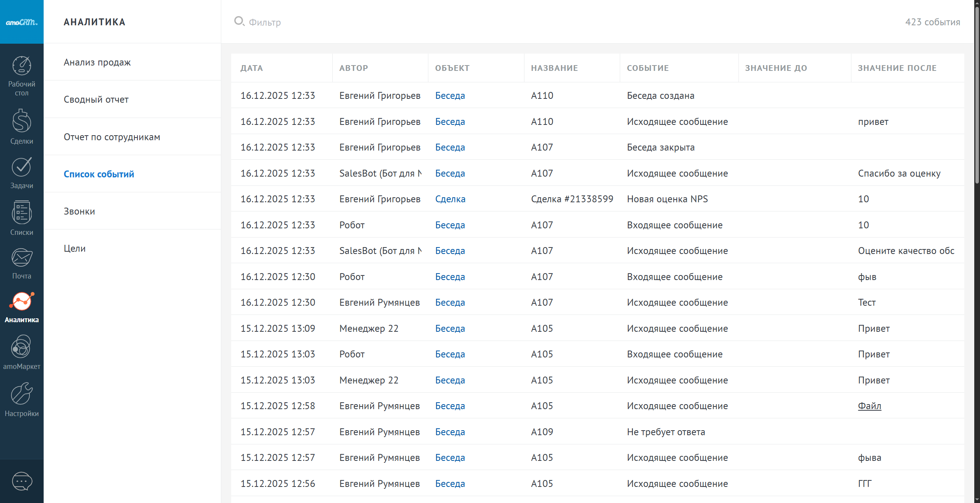Open the Файл link in table
This screenshot has height=503, width=980.
[x=869, y=406]
